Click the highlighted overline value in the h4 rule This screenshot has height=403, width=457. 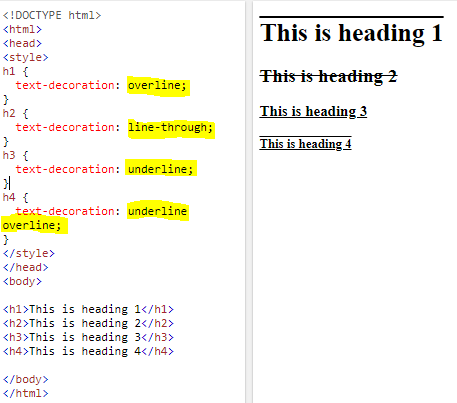tap(32, 226)
